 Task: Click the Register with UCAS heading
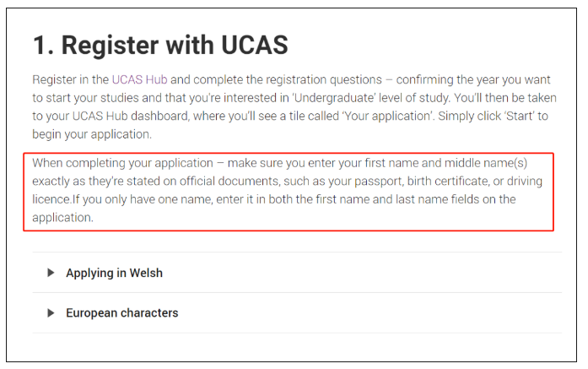point(160,45)
